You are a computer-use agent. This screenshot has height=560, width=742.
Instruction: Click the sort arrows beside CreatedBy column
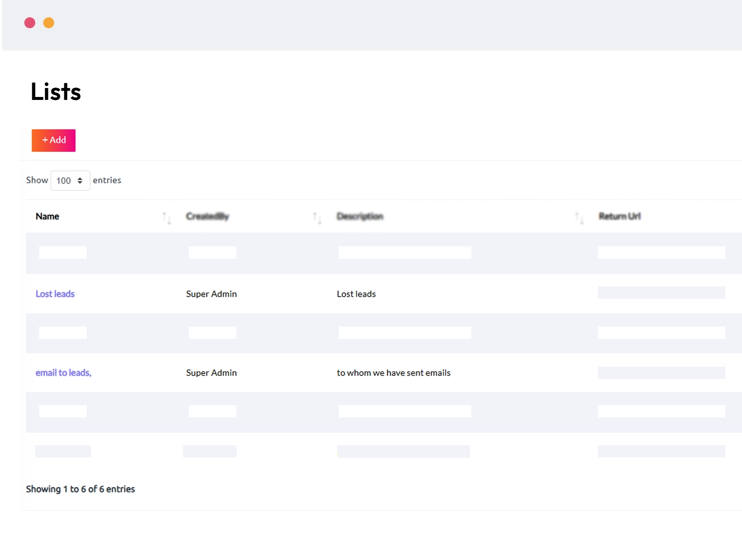click(317, 217)
